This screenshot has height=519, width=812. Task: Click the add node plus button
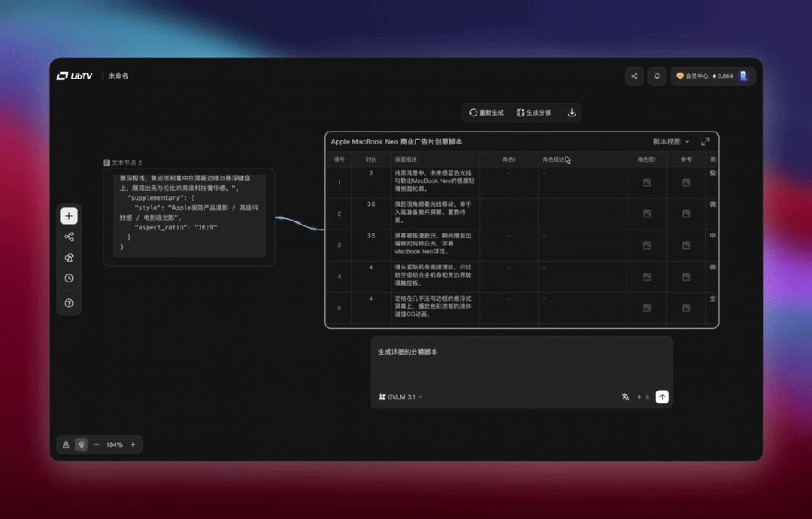pos(69,216)
